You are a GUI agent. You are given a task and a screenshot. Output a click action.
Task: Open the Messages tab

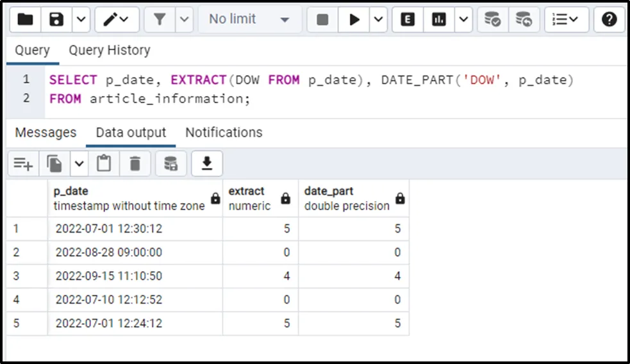click(x=46, y=133)
